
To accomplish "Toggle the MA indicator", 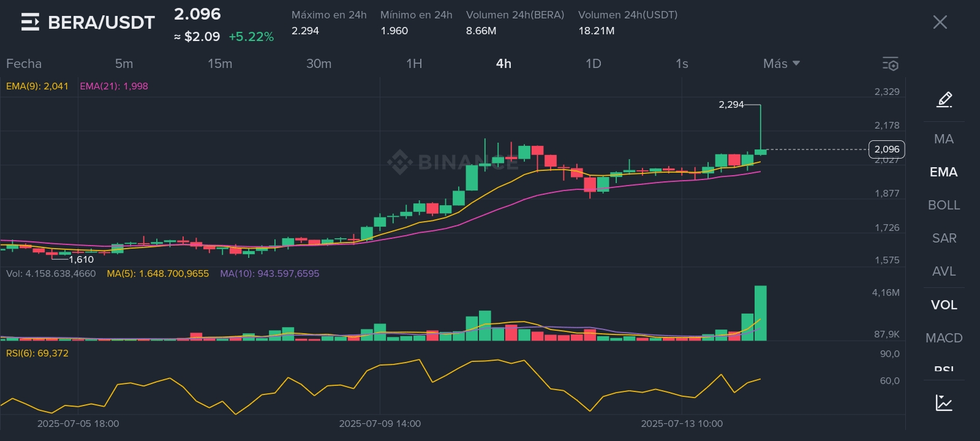I will [944, 139].
